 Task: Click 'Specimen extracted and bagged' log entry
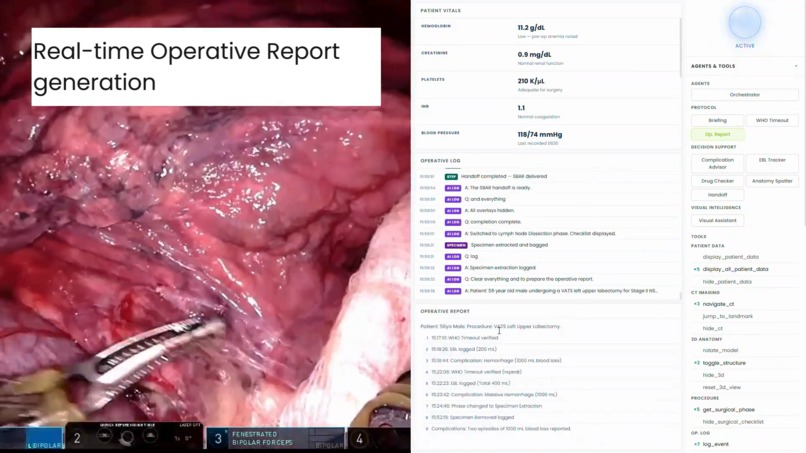[x=509, y=245]
